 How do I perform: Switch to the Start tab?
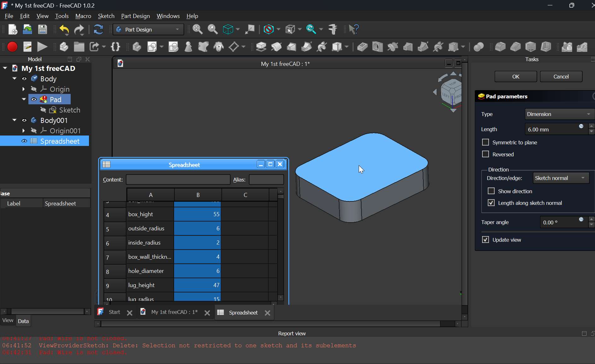click(114, 312)
